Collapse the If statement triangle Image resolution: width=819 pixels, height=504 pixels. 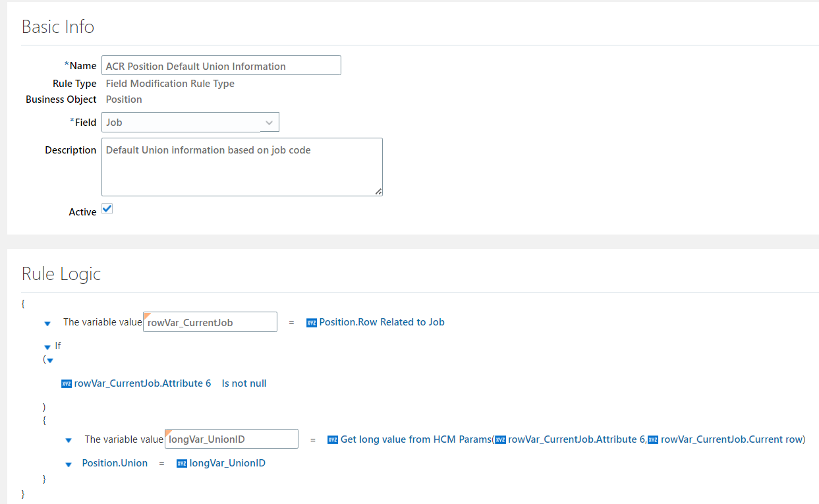click(47, 345)
